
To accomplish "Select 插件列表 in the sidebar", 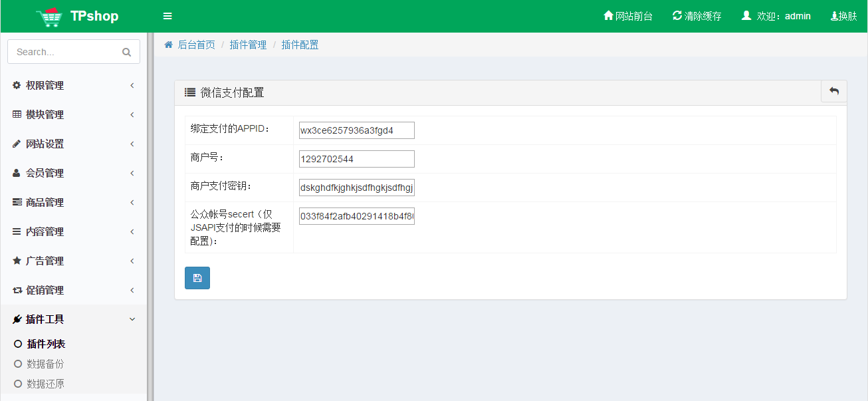I will point(46,344).
